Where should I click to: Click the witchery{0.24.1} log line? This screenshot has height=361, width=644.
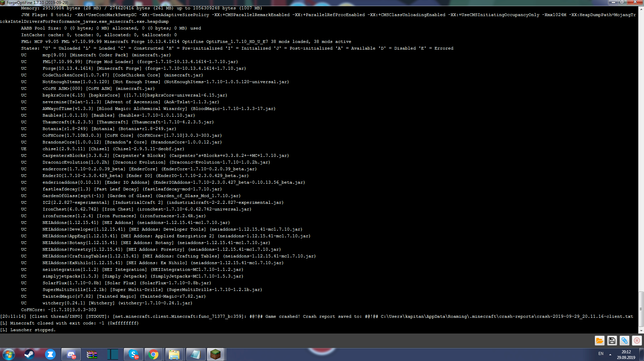pos(107,303)
